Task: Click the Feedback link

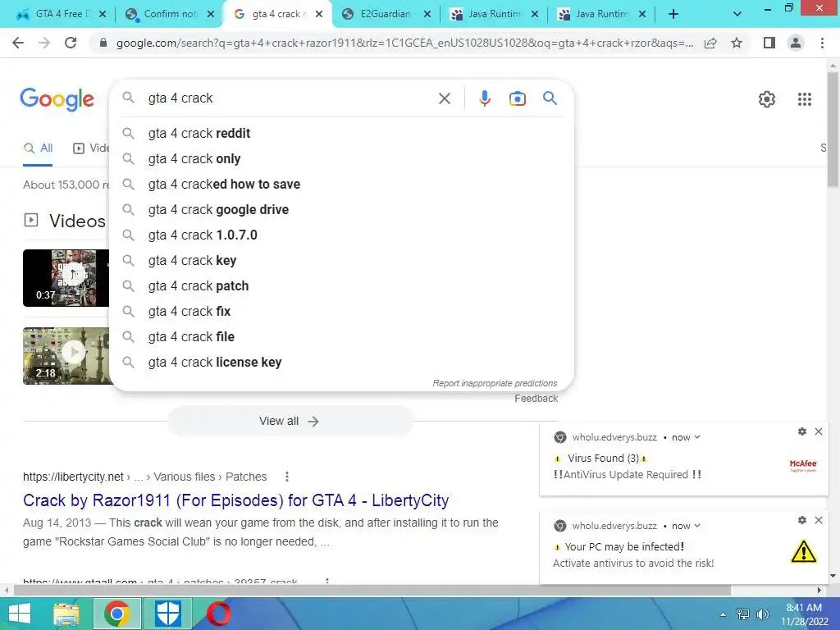Action: click(536, 399)
